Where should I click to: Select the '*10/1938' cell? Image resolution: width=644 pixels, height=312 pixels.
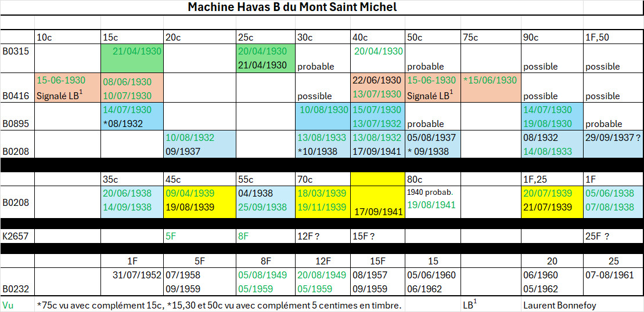(317, 152)
